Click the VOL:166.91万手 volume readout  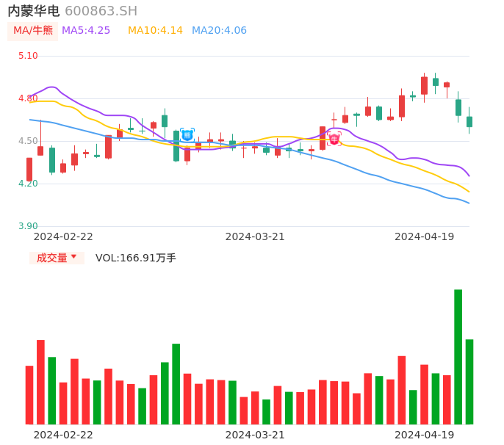coord(136,258)
